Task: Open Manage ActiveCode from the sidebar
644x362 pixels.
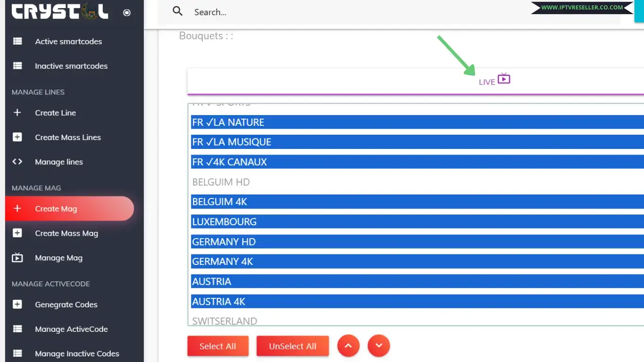Action: click(x=72, y=329)
